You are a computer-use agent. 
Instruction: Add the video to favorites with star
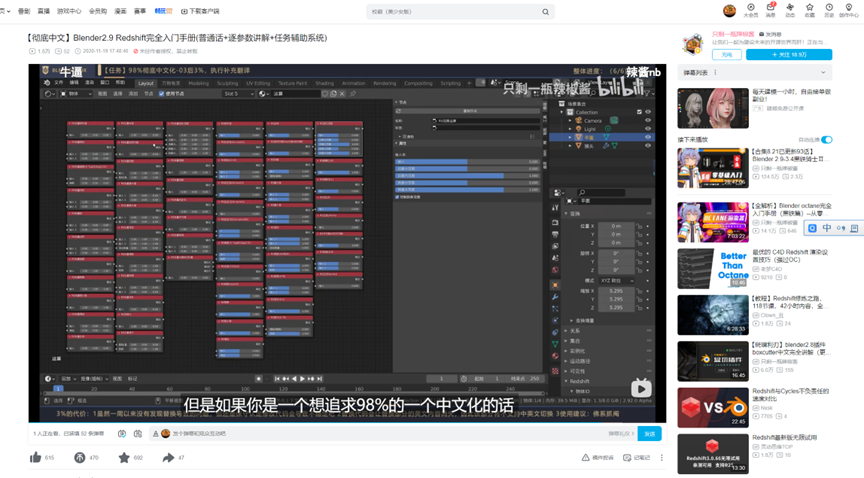pyautogui.click(x=124, y=457)
